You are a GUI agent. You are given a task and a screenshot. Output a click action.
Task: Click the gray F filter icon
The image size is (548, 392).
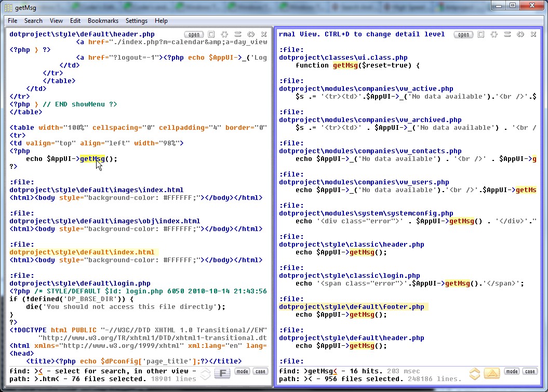[222, 374]
